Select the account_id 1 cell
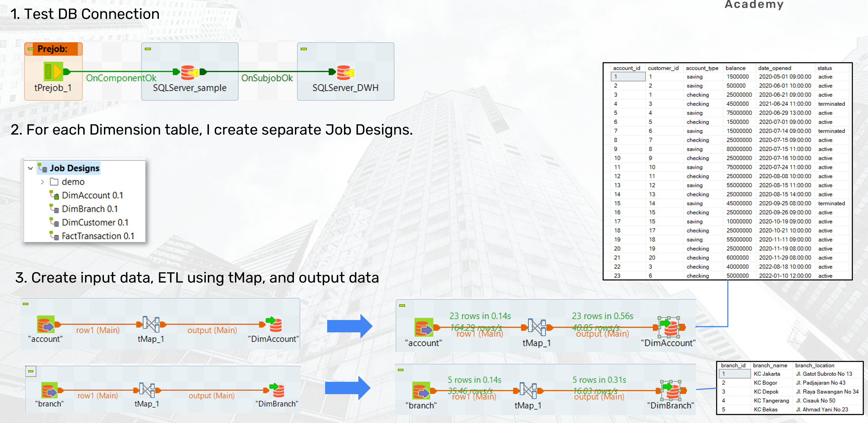The image size is (868, 423). (x=628, y=77)
